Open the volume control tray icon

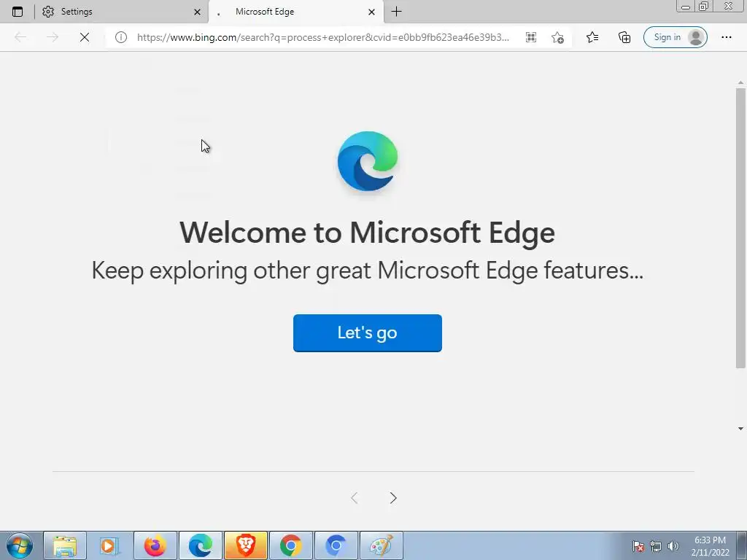[673, 546]
